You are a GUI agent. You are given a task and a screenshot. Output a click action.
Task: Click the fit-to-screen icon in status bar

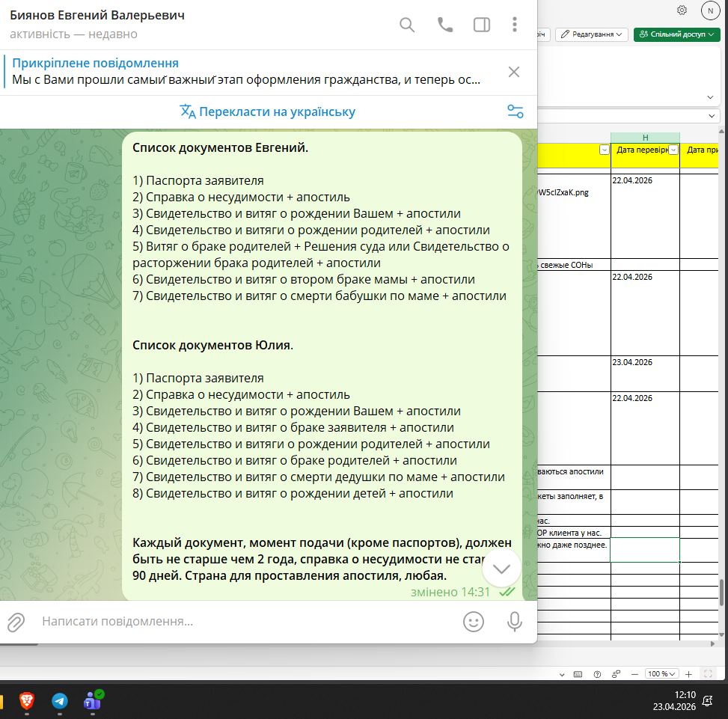[x=708, y=673]
